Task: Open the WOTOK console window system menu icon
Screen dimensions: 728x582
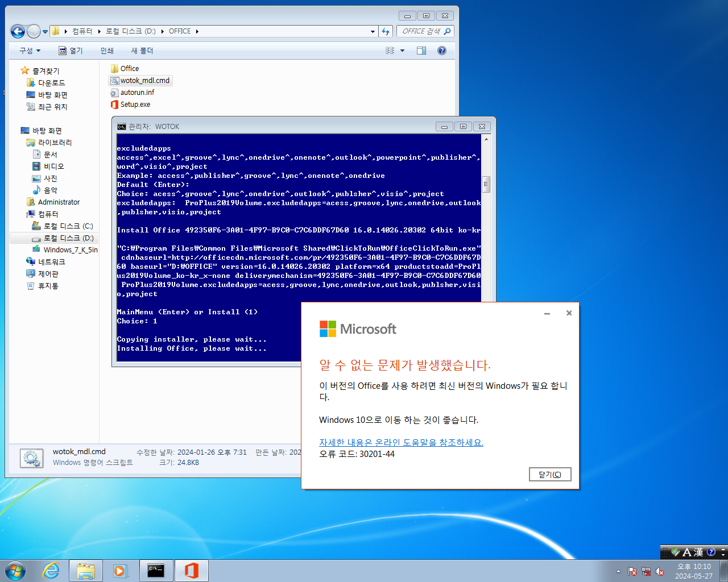Action: click(122, 127)
